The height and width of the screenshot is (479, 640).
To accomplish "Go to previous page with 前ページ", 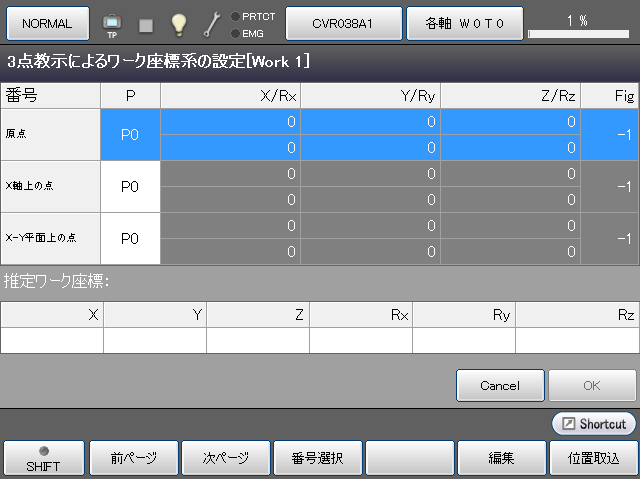I will [x=134, y=459].
